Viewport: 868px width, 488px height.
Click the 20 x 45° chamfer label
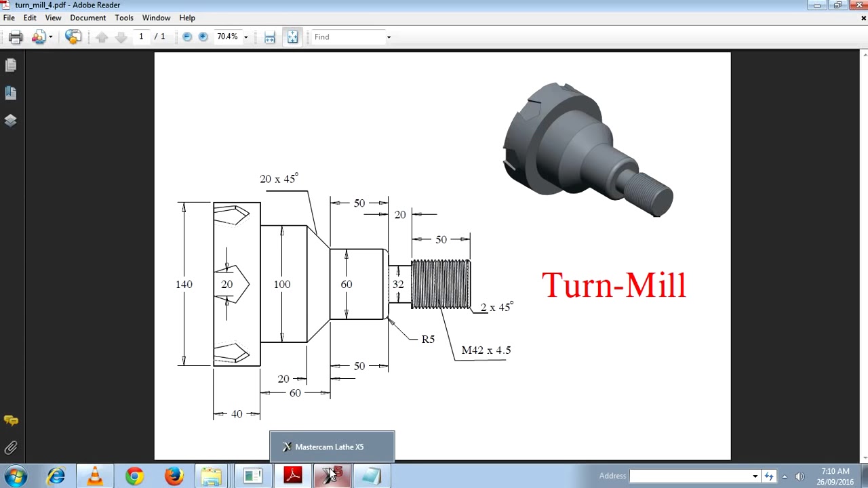279,179
